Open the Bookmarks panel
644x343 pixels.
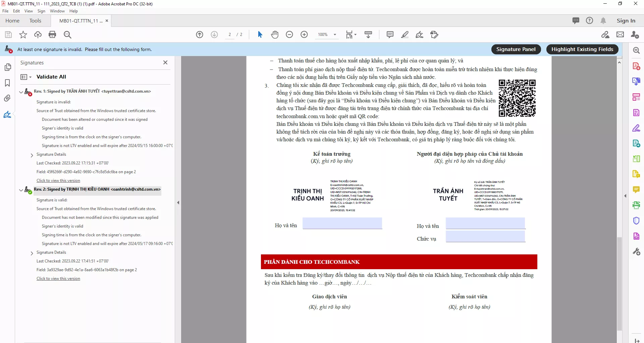7,83
